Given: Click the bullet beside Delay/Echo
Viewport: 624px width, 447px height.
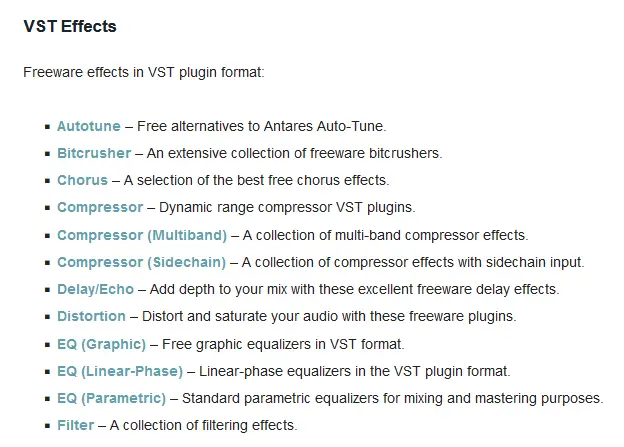Looking at the screenshot, I should point(48,290).
